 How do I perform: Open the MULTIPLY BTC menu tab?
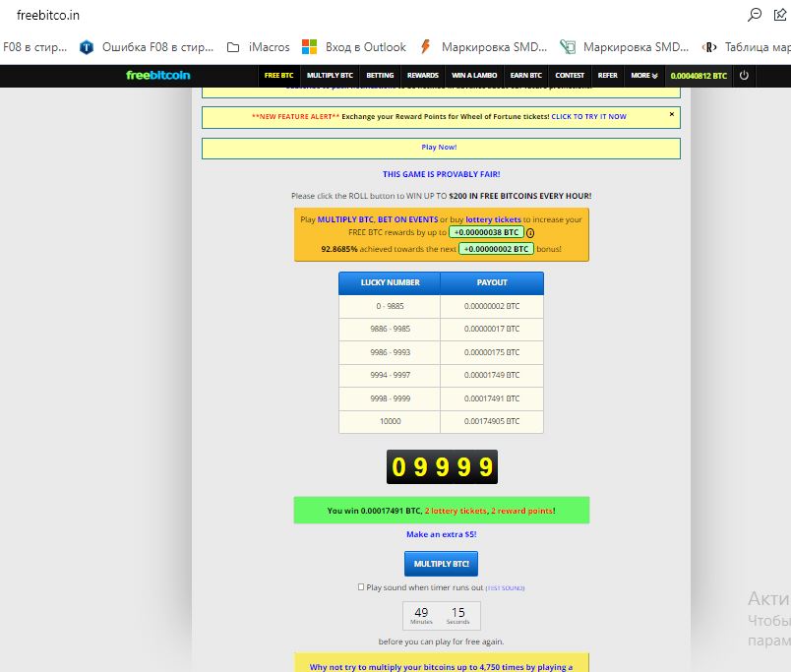[330, 75]
